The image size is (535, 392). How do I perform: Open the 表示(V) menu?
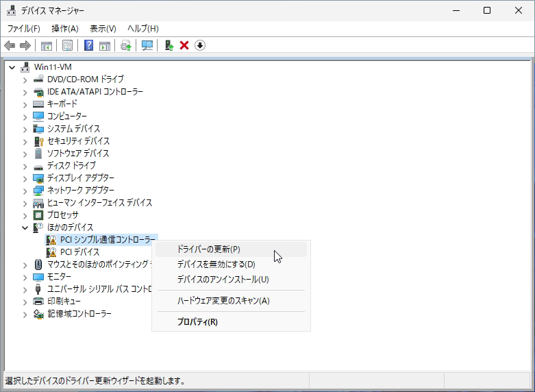103,29
